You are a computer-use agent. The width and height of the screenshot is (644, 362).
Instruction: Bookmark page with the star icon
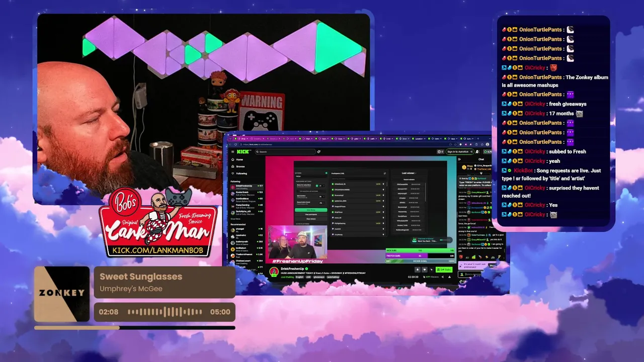(455, 144)
